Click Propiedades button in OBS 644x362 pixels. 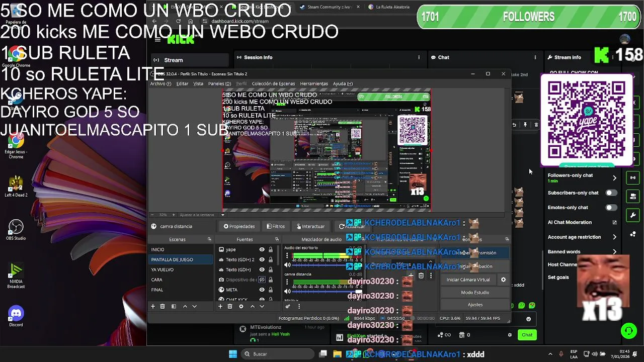[x=239, y=226]
